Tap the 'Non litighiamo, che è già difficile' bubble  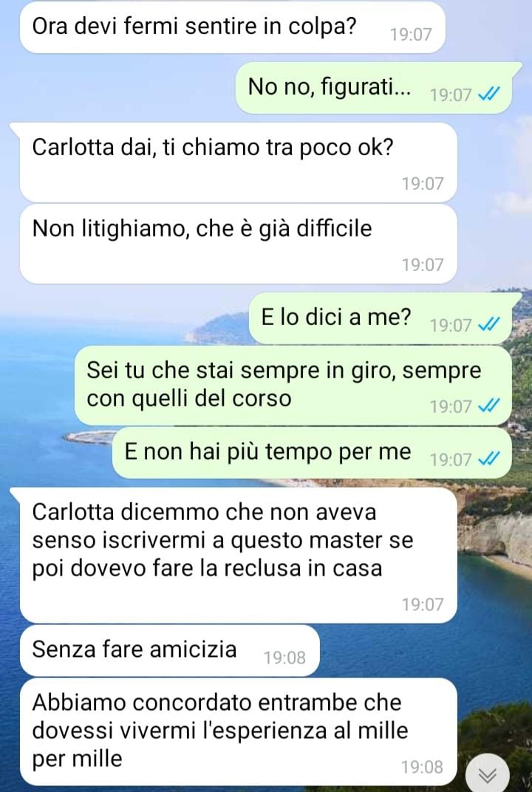(x=239, y=244)
